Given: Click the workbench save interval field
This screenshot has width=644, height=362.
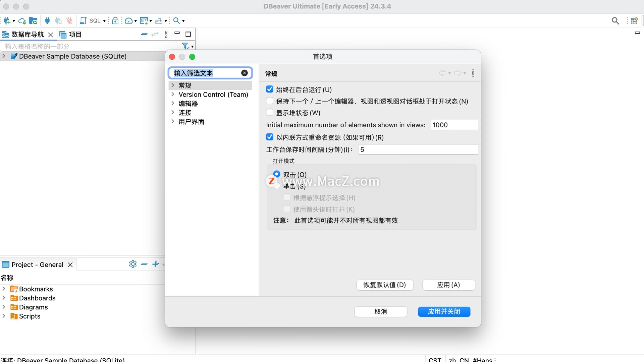Looking at the screenshot, I should coord(418,149).
